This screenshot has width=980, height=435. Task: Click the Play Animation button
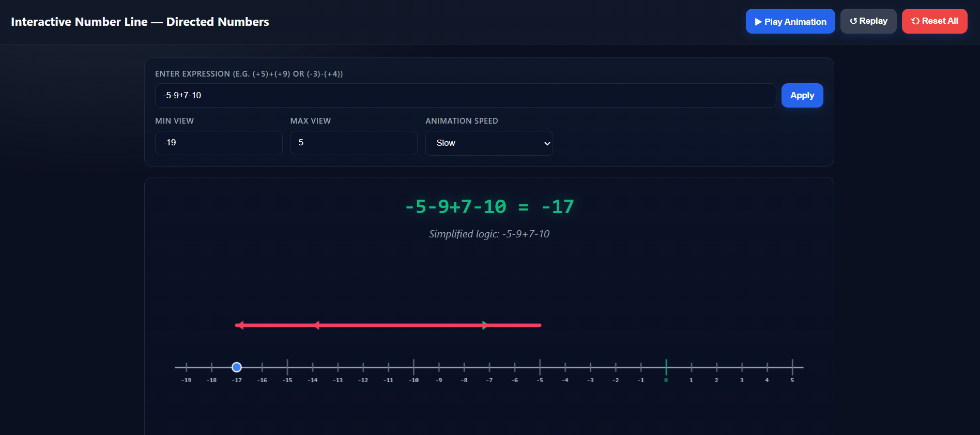coord(790,21)
